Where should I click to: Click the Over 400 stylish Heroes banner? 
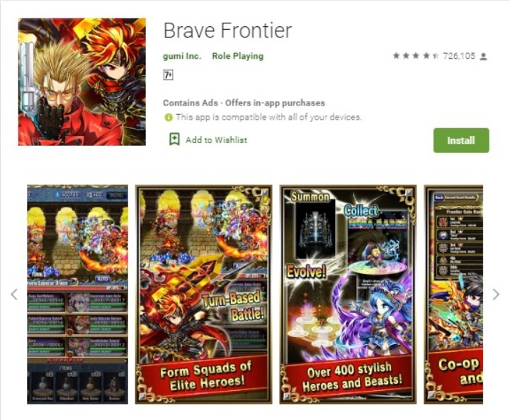(350, 377)
